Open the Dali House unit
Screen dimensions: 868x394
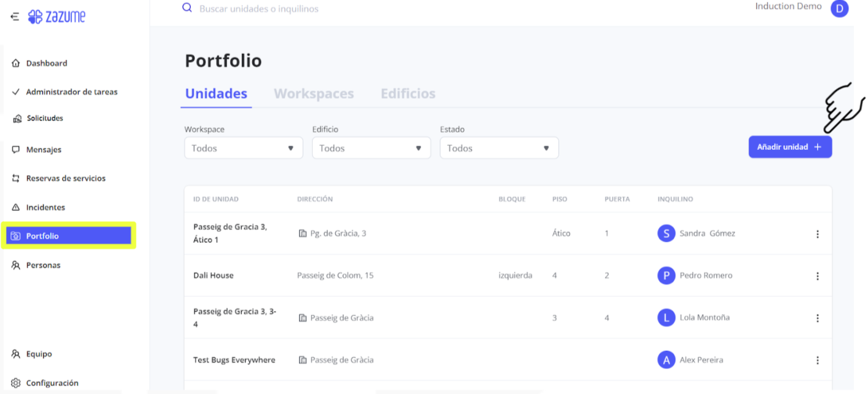tap(213, 276)
